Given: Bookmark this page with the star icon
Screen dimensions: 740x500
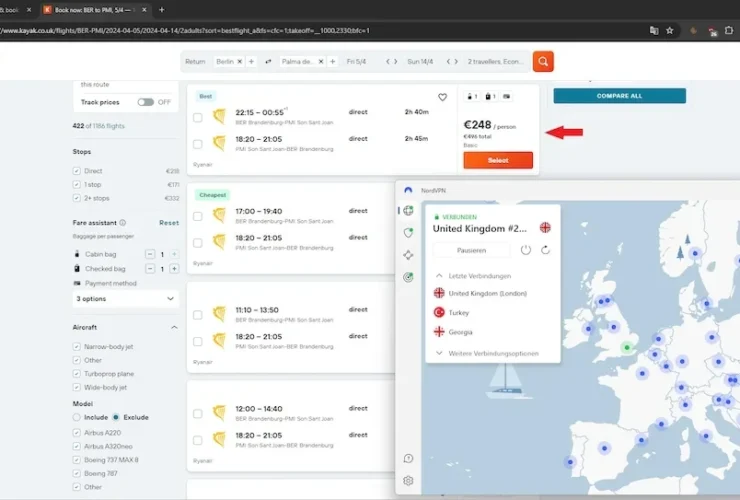Looking at the screenshot, I should tap(669, 30).
